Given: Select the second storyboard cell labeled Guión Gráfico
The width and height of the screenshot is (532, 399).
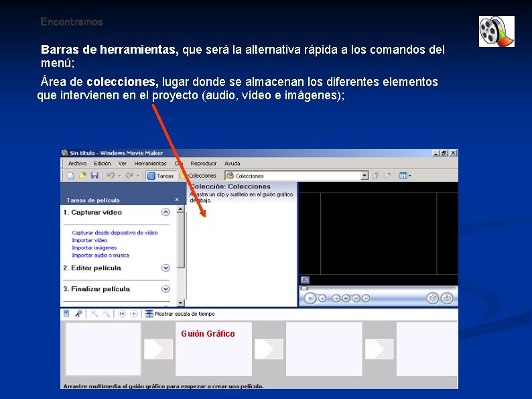Looking at the screenshot, I should [x=214, y=349].
